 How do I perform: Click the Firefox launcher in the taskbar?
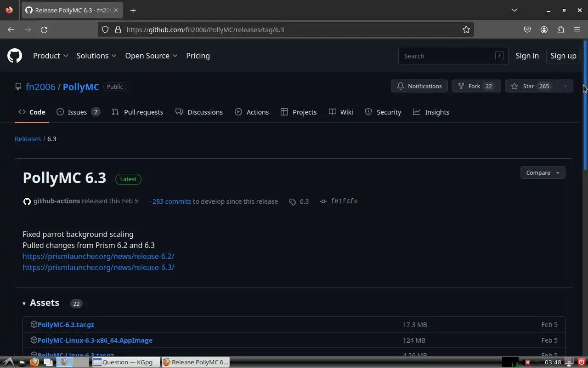pyautogui.click(x=34, y=362)
